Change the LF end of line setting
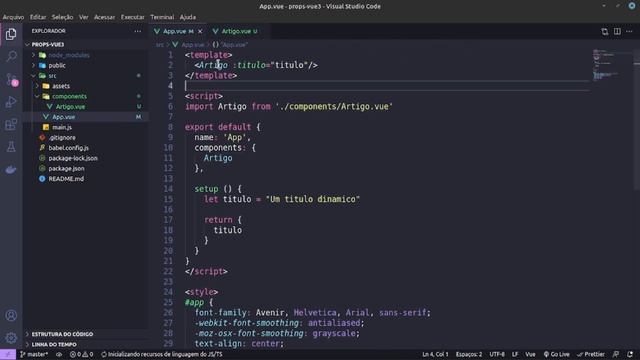This screenshot has height=360, width=640. point(515,354)
